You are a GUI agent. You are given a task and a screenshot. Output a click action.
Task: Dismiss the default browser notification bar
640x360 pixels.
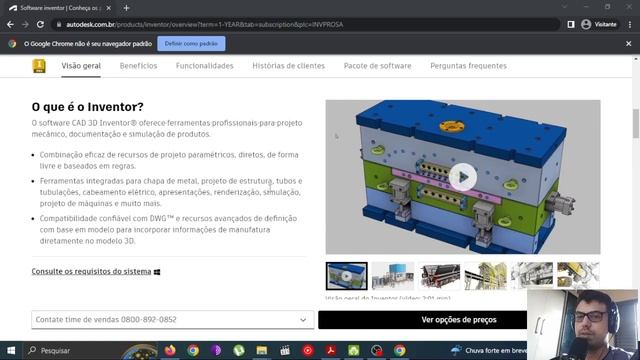[x=629, y=44]
